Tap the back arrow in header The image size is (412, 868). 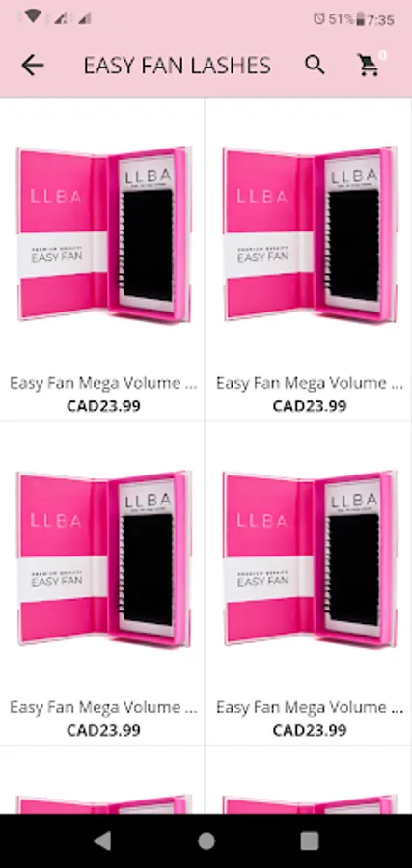click(32, 66)
